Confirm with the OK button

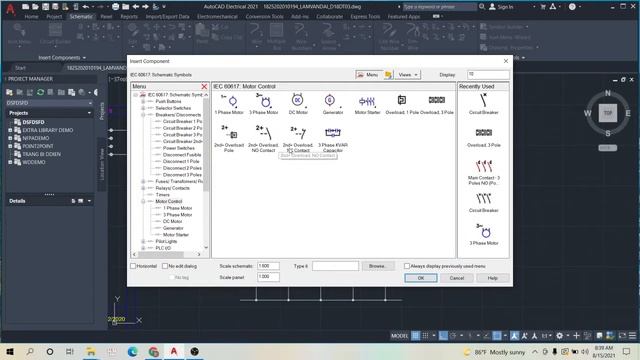[x=421, y=278]
